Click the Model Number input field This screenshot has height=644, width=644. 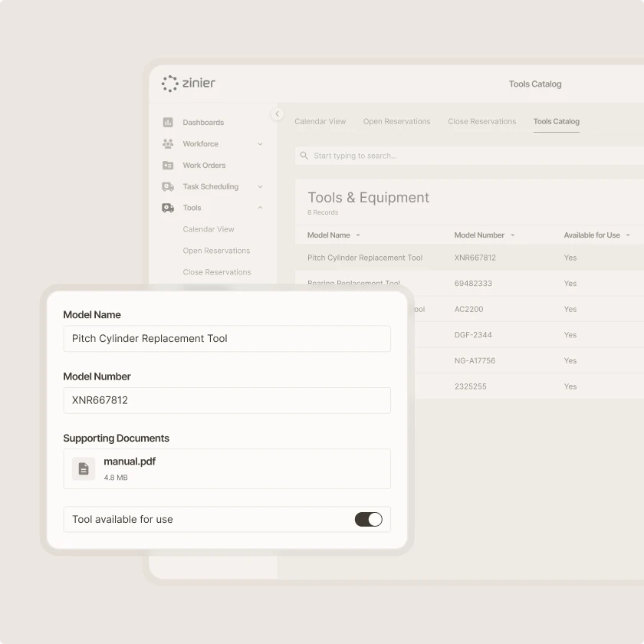pos(227,400)
